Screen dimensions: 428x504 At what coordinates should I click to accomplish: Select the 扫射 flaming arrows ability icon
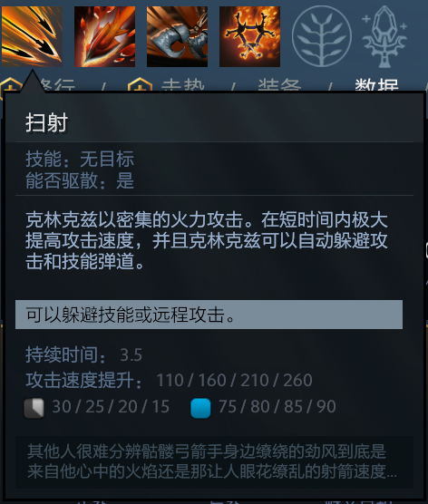pyautogui.click(x=32, y=36)
